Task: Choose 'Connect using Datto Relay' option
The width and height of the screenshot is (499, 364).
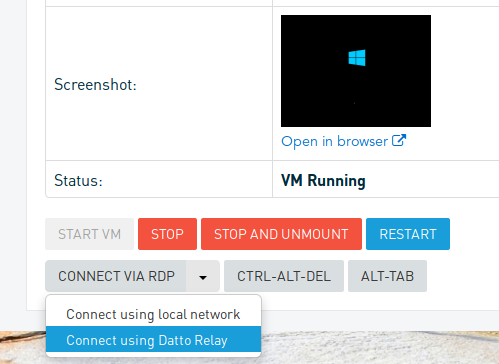Action: coord(153,340)
